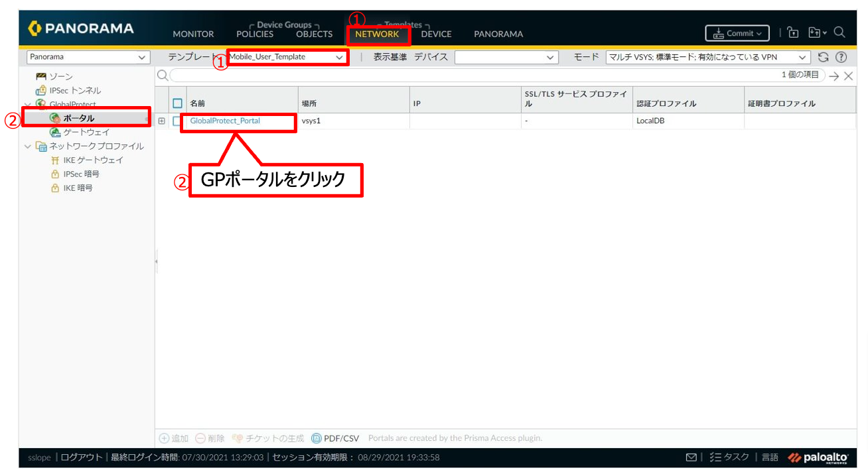Click the ログアウト link
This screenshot has height=476, width=868.
click(81, 457)
